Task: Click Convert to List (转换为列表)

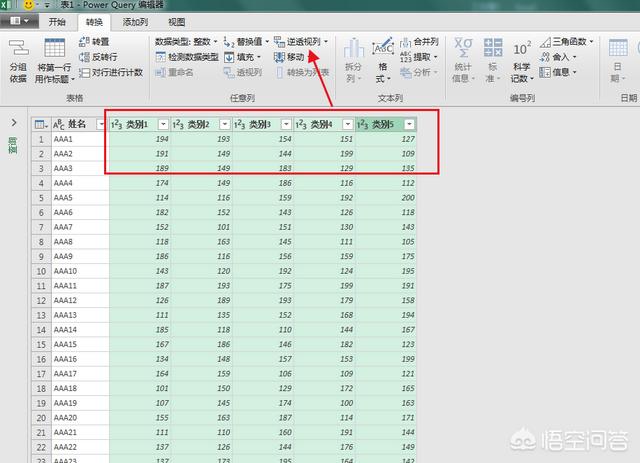Action: click(x=303, y=72)
